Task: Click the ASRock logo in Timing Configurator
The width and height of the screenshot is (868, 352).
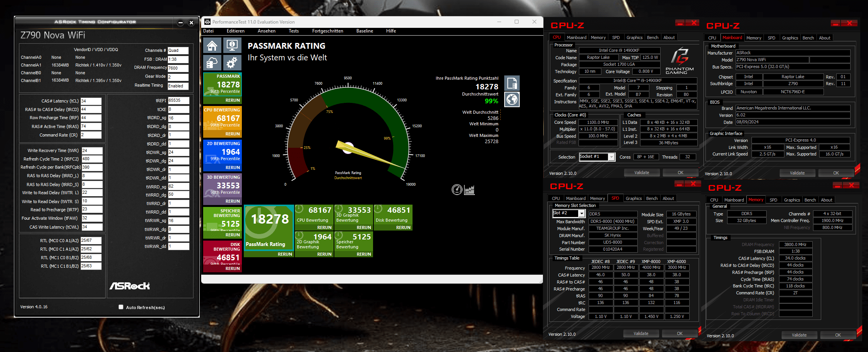Action: pos(130,286)
